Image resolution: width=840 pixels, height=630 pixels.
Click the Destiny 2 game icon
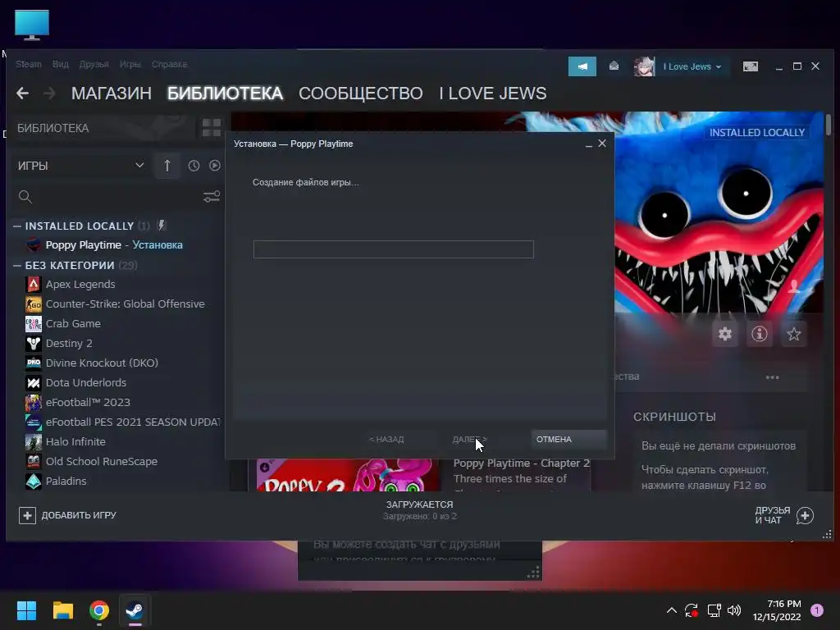pos(33,344)
